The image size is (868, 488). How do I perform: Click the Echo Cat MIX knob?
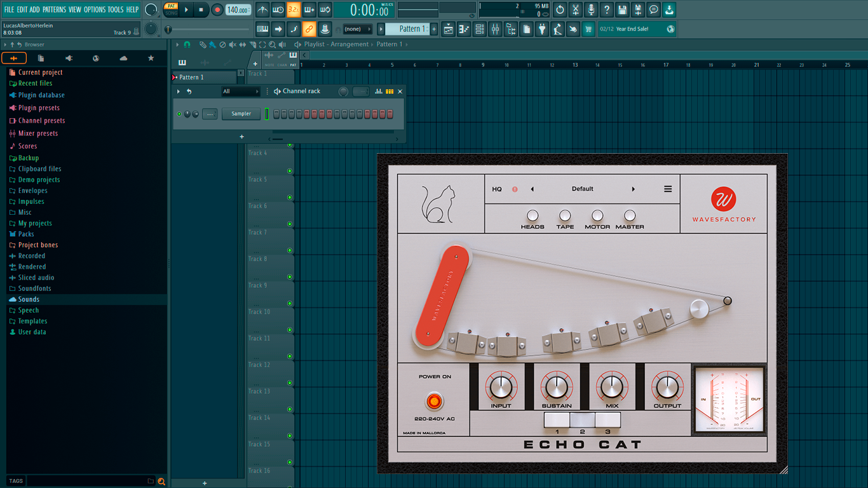point(612,386)
